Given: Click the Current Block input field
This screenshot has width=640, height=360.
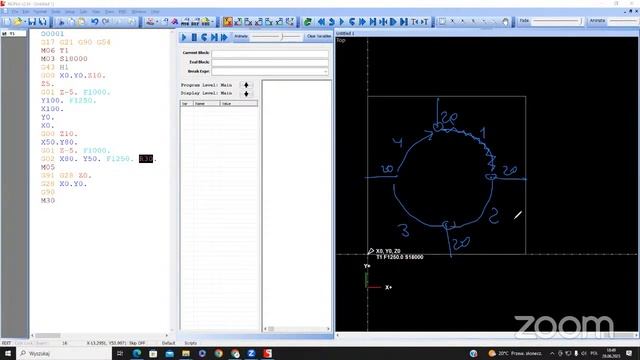Looking at the screenshot, I should [x=270, y=53].
